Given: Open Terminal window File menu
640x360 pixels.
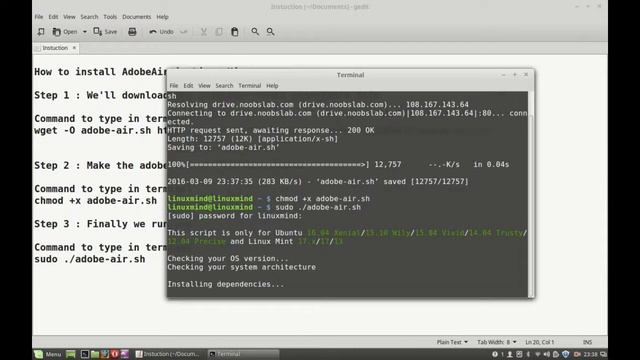Looking at the screenshot, I should [174, 86].
